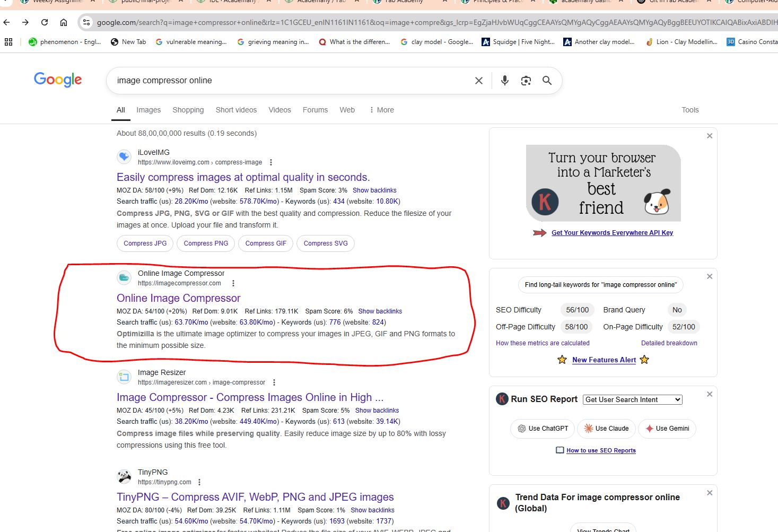Switch to the Forums tab

click(315, 110)
